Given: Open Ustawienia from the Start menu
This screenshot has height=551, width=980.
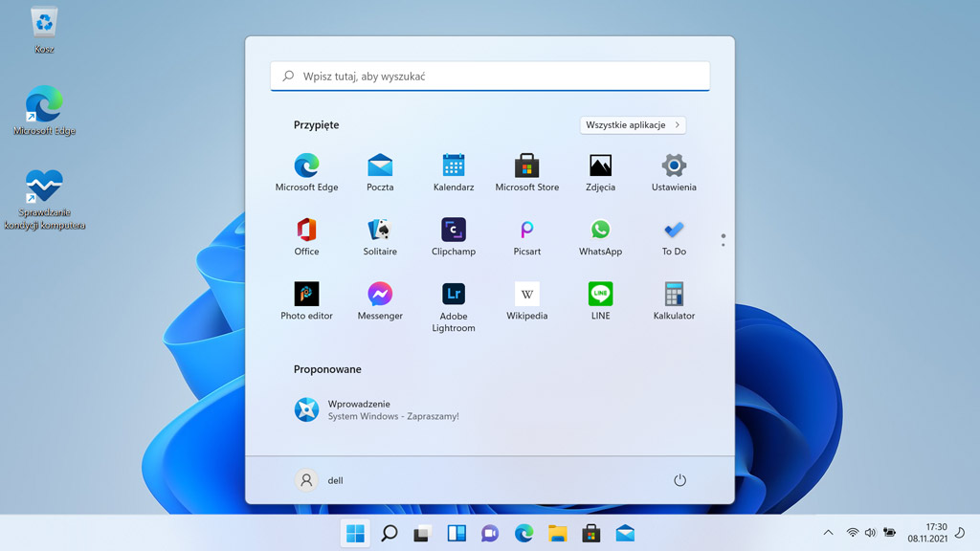Looking at the screenshot, I should pyautogui.click(x=673, y=165).
